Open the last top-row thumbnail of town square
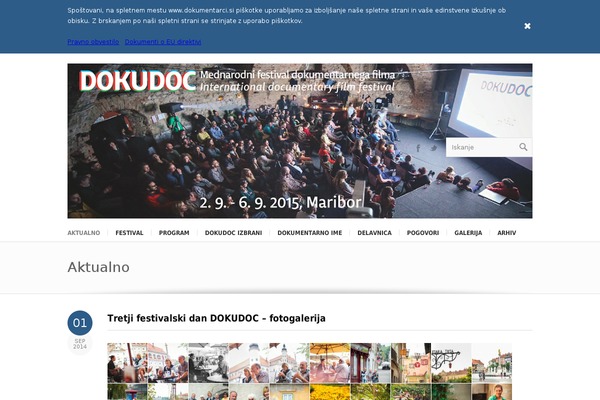The image size is (600, 400). click(x=492, y=363)
